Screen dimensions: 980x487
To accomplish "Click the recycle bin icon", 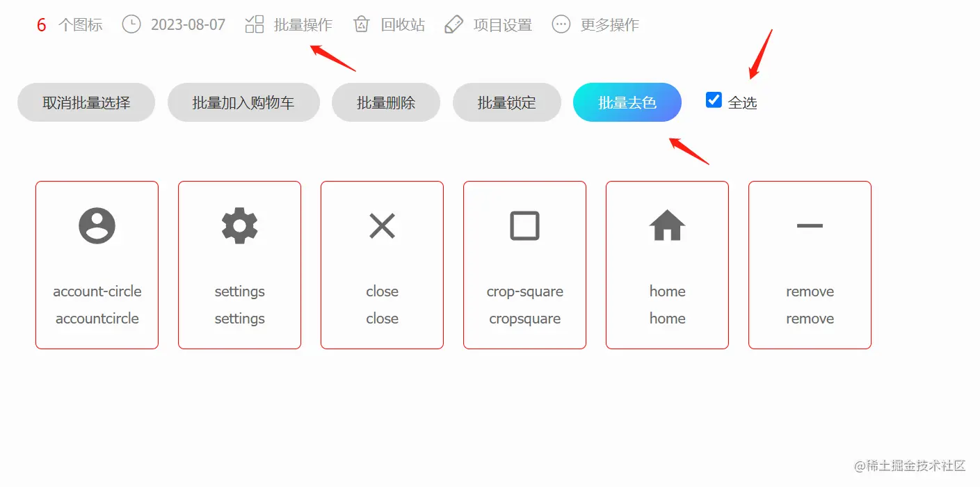I will [361, 24].
